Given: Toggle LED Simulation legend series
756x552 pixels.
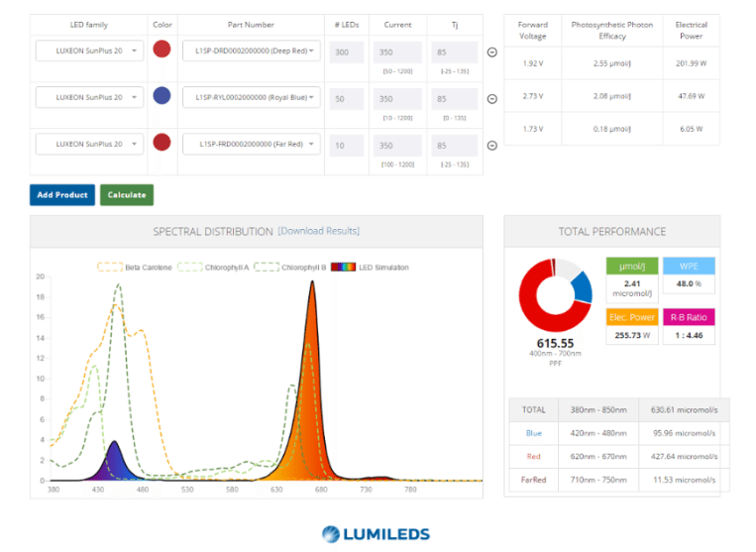Looking at the screenshot, I should coord(370,268).
